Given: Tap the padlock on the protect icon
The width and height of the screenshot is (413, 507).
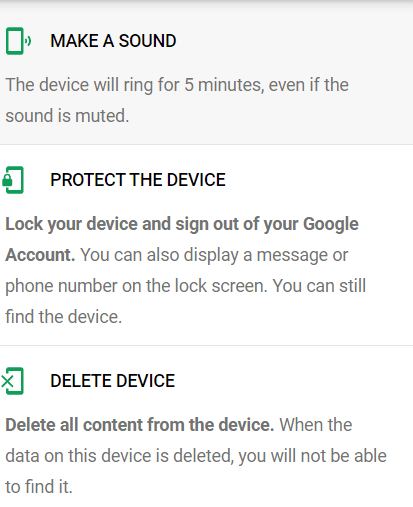Looking at the screenshot, I should (7, 180).
